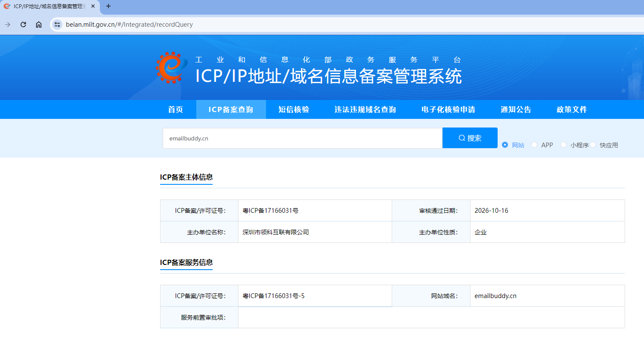Click the company name 深圳市领科互联有限公司
Image resolution: width=644 pixels, height=339 pixels.
[276, 232]
